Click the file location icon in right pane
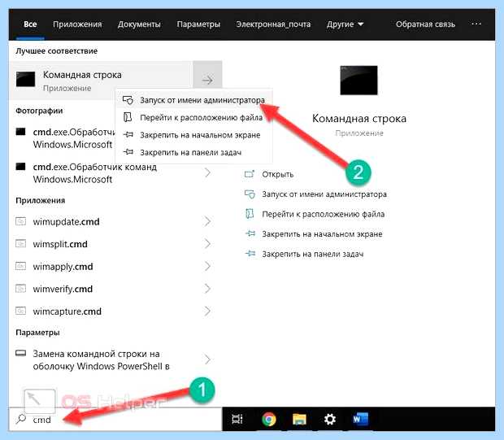This screenshot has height=440, width=504. pyautogui.click(x=250, y=214)
